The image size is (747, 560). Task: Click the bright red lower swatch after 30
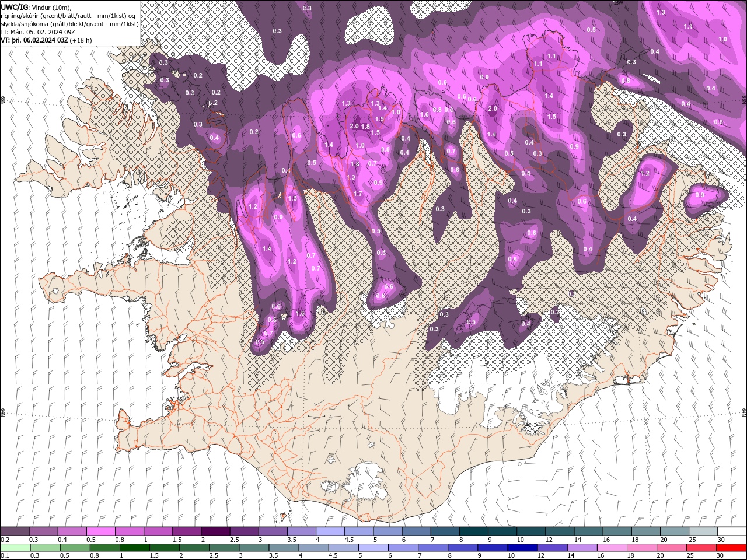(732, 548)
